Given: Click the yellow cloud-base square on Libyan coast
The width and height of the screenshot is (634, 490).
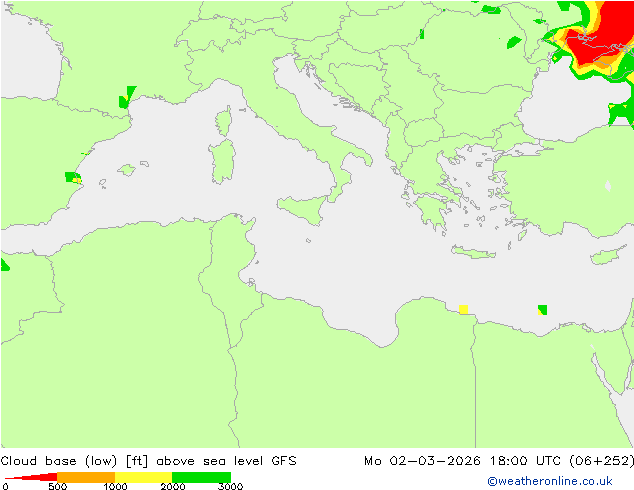Looking at the screenshot, I should coord(464,310).
